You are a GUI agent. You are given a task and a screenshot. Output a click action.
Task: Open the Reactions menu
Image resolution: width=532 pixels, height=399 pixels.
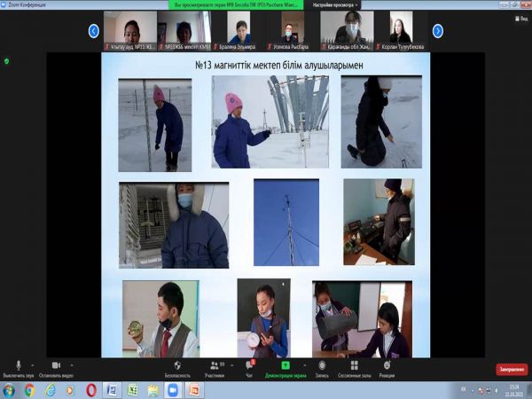coord(387,364)
